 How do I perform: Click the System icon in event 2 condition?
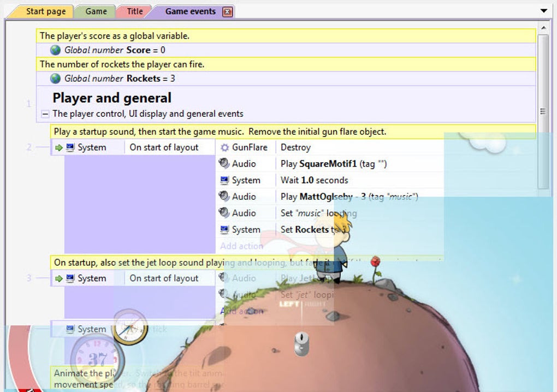tap(70, 147)
